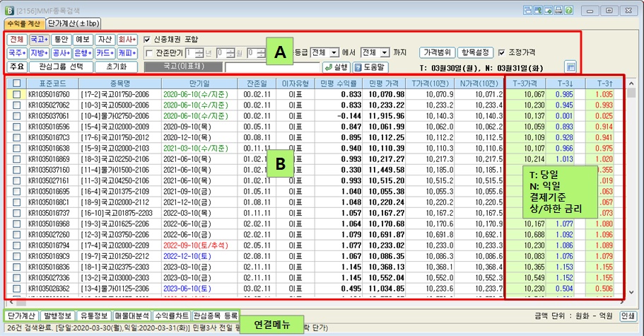Expand the 국고+ category filter
644x336 pixels.
click(x=40, y=40)
